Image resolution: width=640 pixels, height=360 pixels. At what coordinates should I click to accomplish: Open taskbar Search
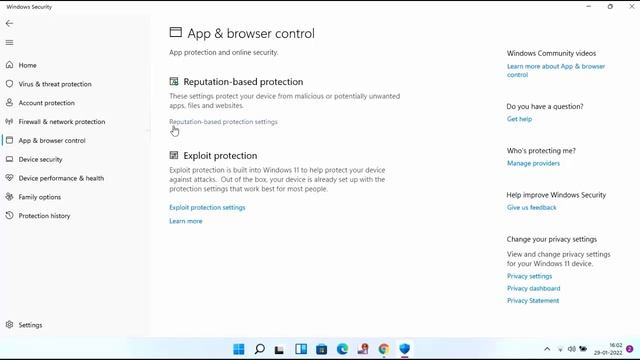[x=260, y=349]
